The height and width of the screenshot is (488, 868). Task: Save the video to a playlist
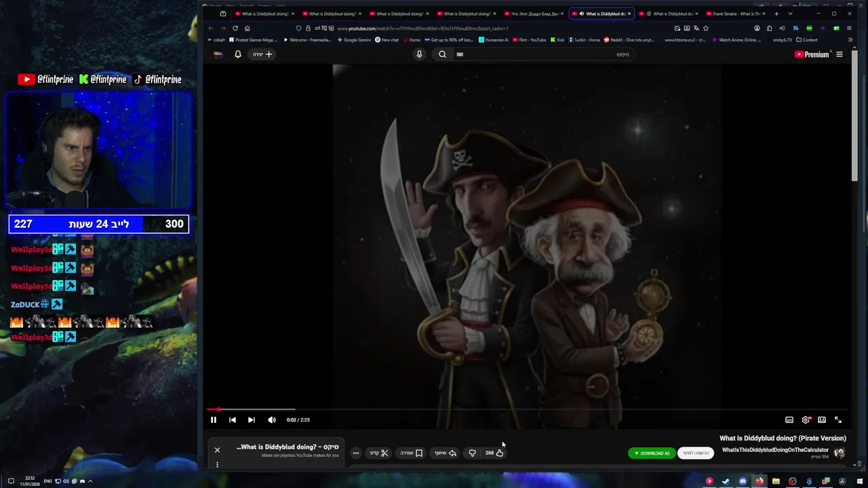tap(412, 453)
